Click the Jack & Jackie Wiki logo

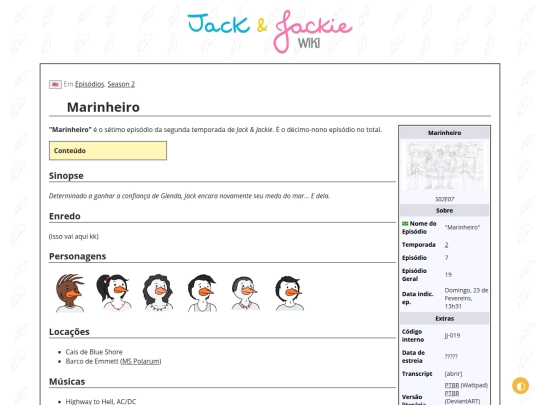click(x=270, y=31)
